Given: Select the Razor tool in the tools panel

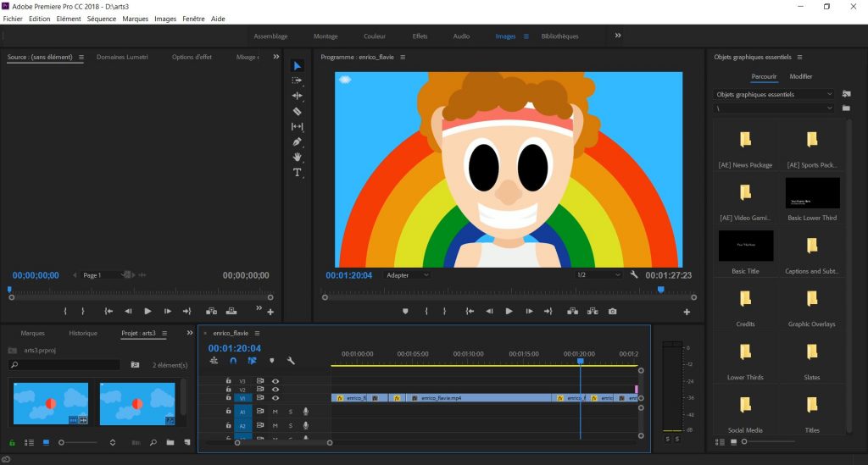Looking at the screenshot, I should coord(298,111).
